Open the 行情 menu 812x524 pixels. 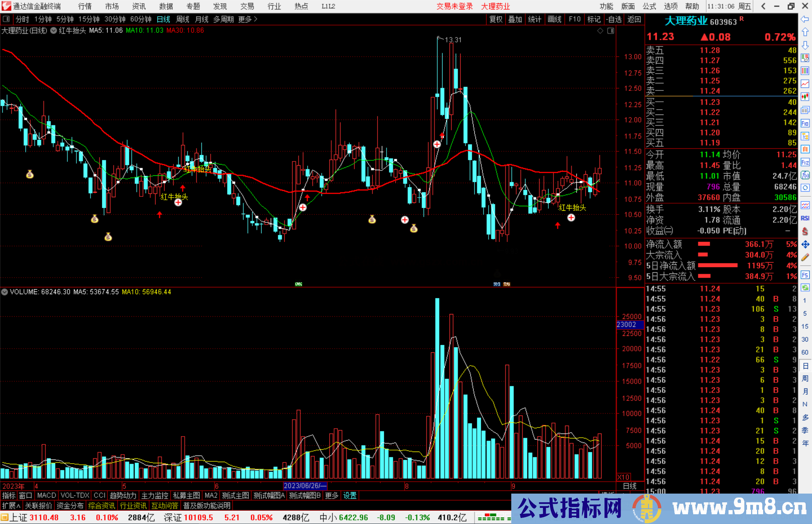click(x=85, y=6)
